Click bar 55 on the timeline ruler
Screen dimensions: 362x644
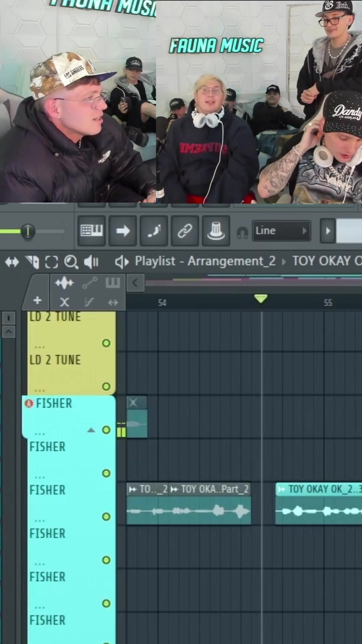pos(328,303)
